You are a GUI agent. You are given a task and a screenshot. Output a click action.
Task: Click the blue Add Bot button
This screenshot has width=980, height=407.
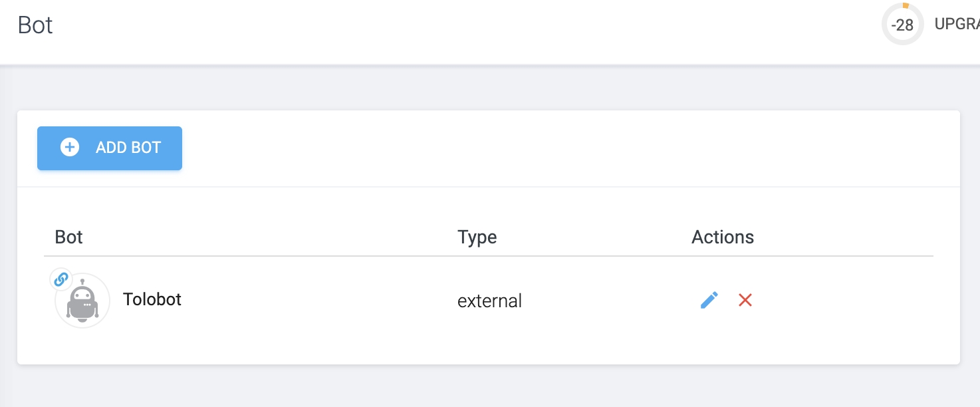110,148
